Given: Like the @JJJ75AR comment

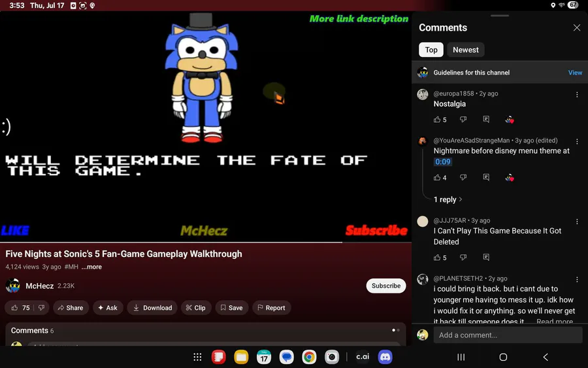Looking at the screenshot, I should point(437,258).
